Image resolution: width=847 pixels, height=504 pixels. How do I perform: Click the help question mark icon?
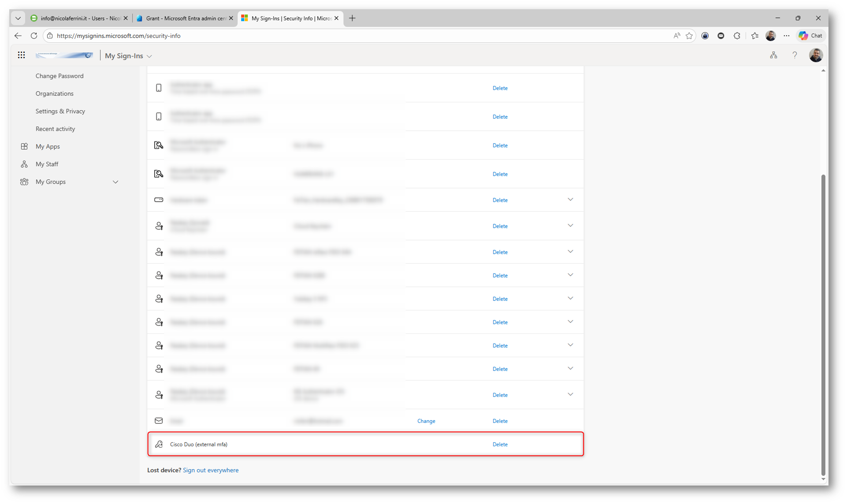click(x=795, y=55)
